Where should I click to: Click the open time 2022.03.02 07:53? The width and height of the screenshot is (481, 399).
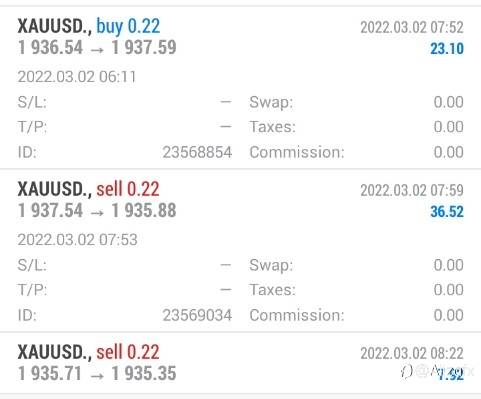click(x=77, y=240)
